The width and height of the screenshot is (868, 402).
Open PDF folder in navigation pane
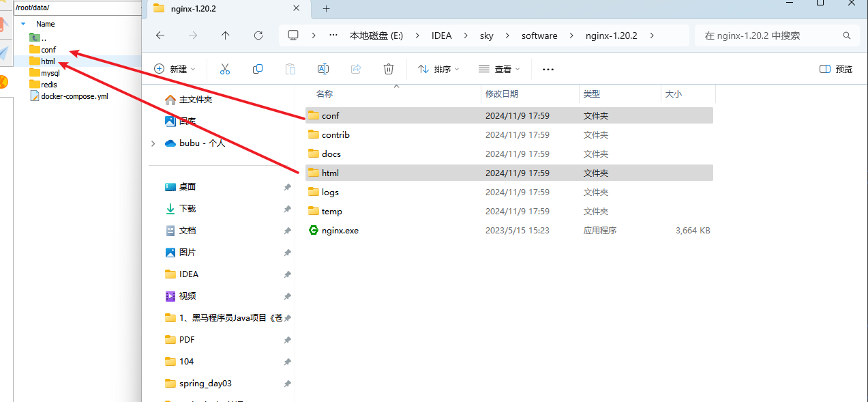pyautogui.click(x=180, y=340)
